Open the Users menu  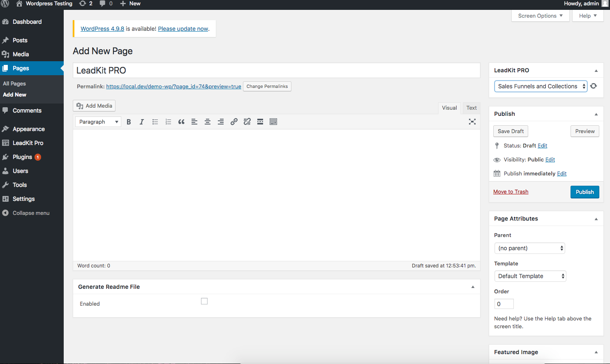pyautogui.click(x=21, y=171)
